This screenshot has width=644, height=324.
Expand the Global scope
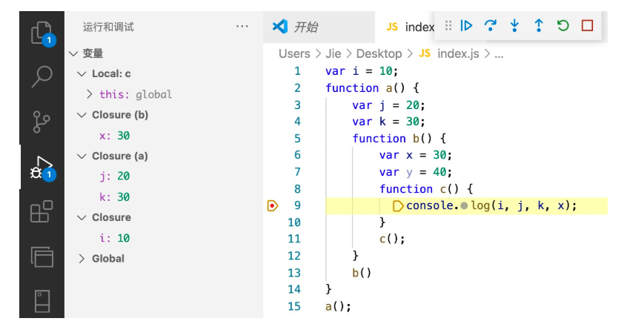point(82,259)
